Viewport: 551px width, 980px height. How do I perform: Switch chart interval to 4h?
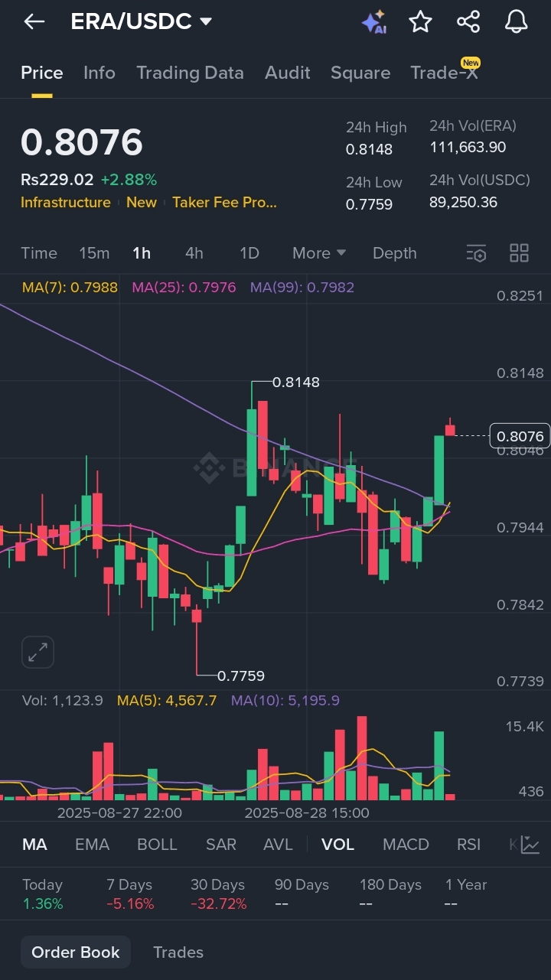pos(194,253)
